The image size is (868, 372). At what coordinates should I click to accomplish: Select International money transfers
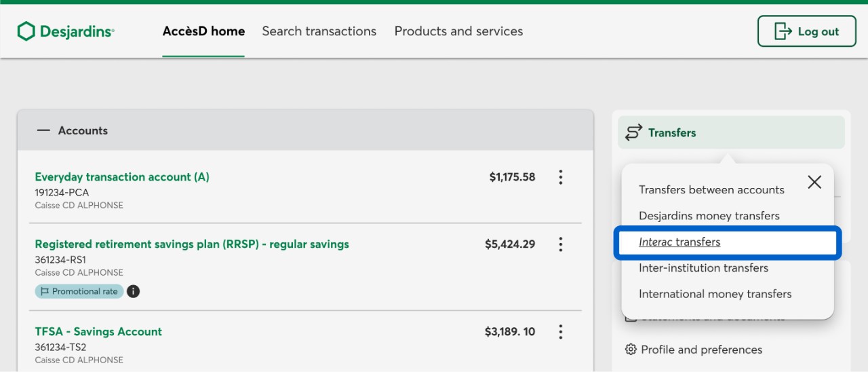(x=715, y=294)
